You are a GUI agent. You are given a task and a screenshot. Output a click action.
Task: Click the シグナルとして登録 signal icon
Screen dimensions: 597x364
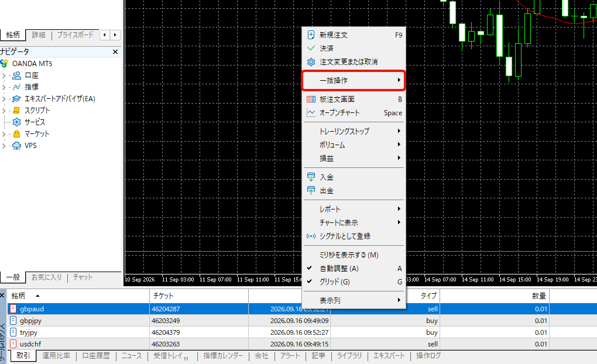coord(311,236)
